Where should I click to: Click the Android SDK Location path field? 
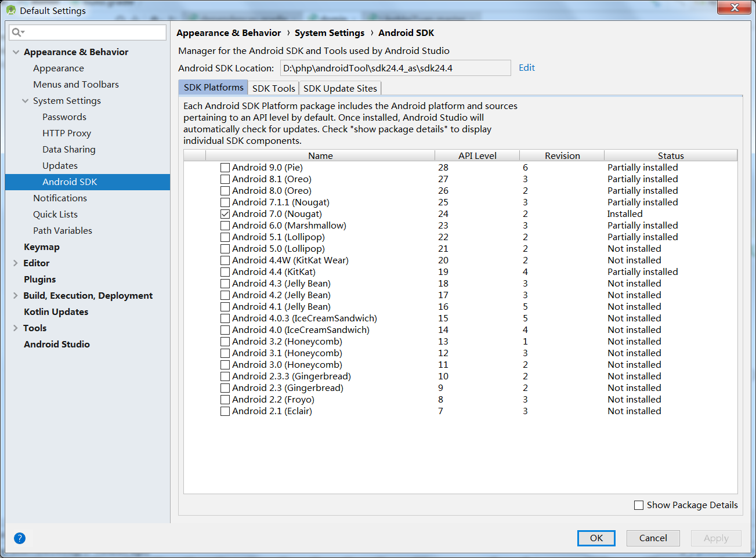pyautogui.click(x=396, y=68)
